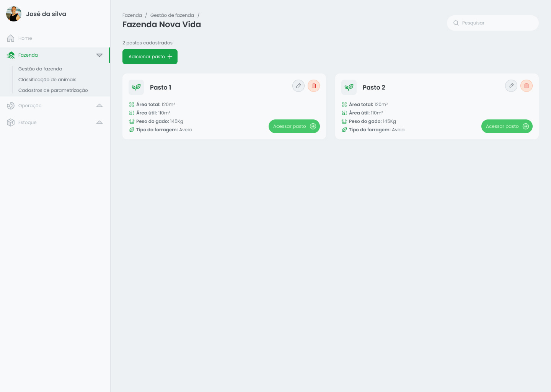This screenshot has width=551, height=392.
Task: Click the Home house icon in the sidebar
Action: [11, 38]
